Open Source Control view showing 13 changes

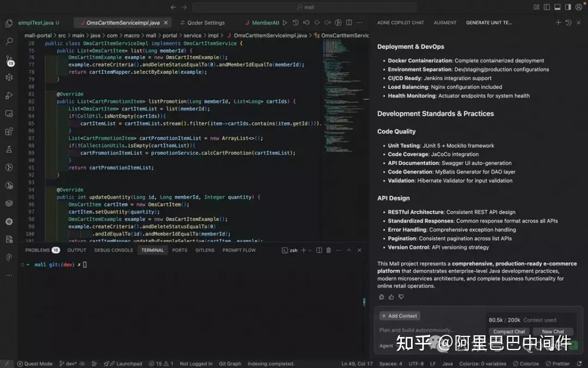(x=9, y=59)
